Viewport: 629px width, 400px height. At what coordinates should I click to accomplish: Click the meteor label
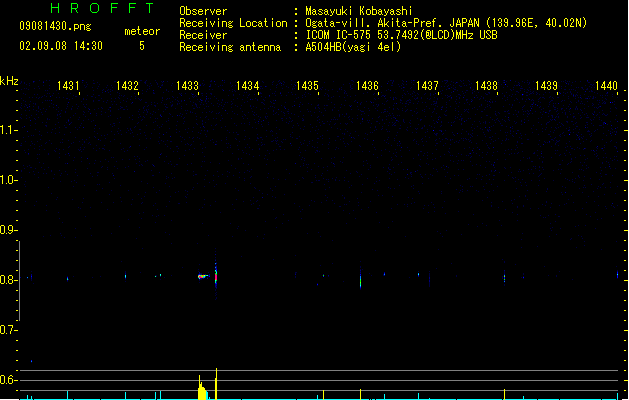click(x=142, y=31)
